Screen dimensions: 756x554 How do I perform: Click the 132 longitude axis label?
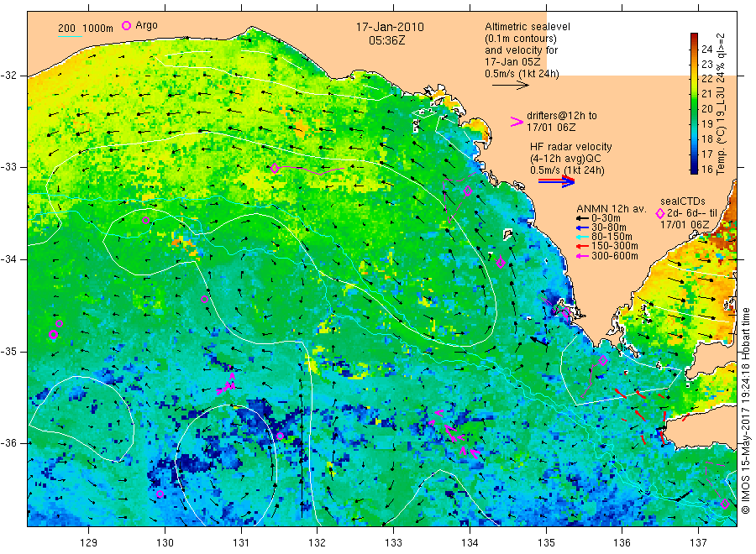click(318, 543)
